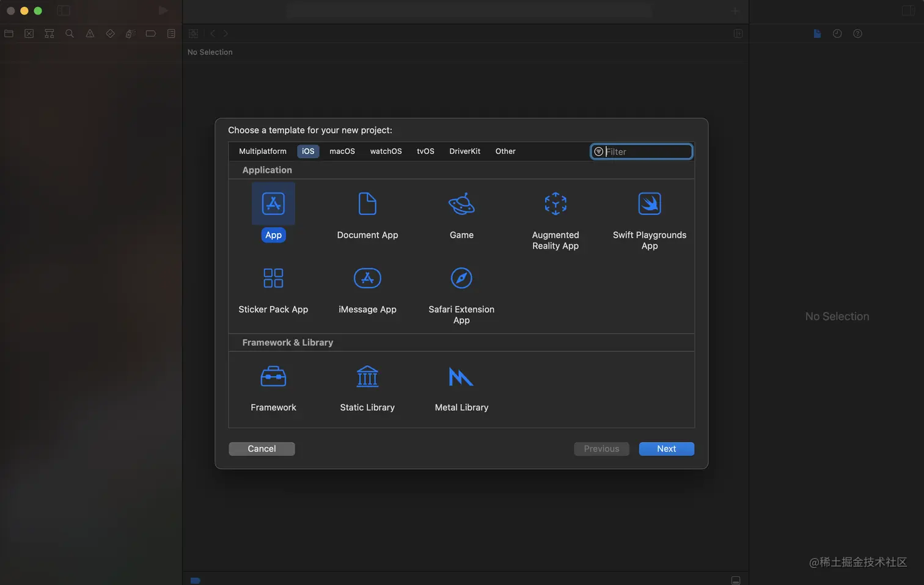Choose the Static Library template
The width and height of the screenshot is (924, 585).
(x=367, y=377)
